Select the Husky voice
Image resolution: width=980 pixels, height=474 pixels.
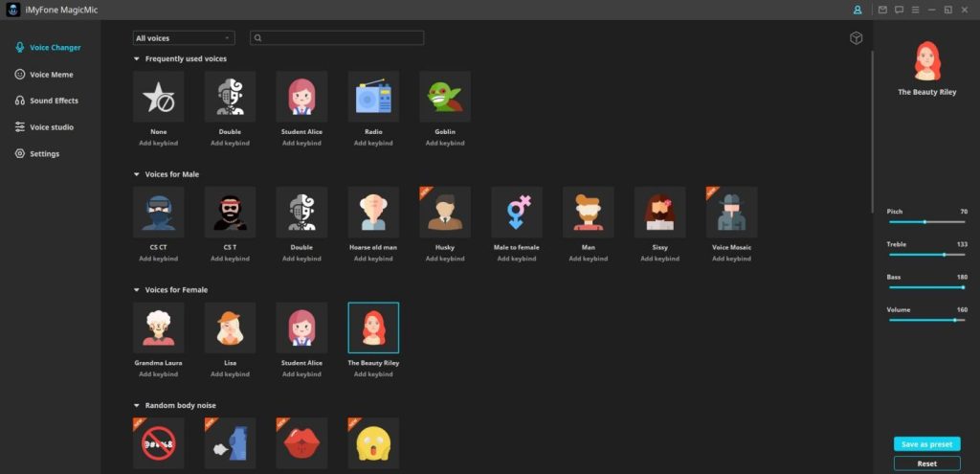[445, 212]
